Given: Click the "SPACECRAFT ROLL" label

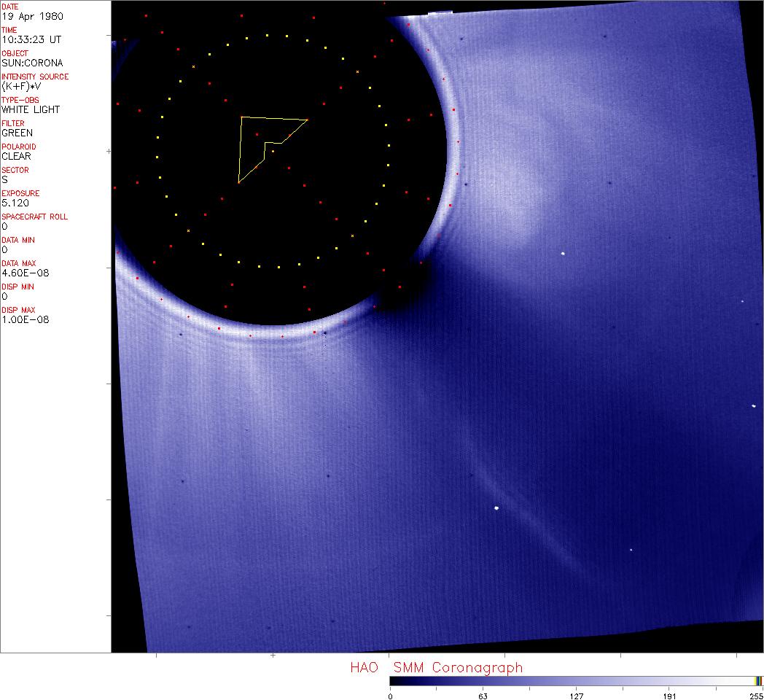Looking at the screenshot, I should coord(35,217).
